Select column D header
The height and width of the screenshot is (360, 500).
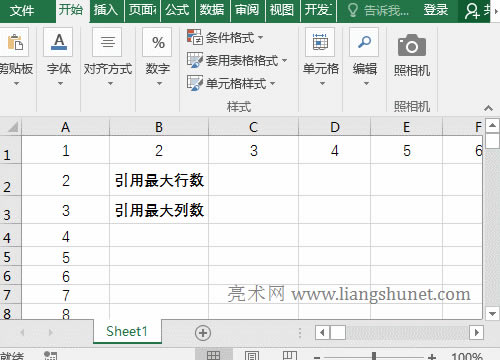[x=335, y=127]
